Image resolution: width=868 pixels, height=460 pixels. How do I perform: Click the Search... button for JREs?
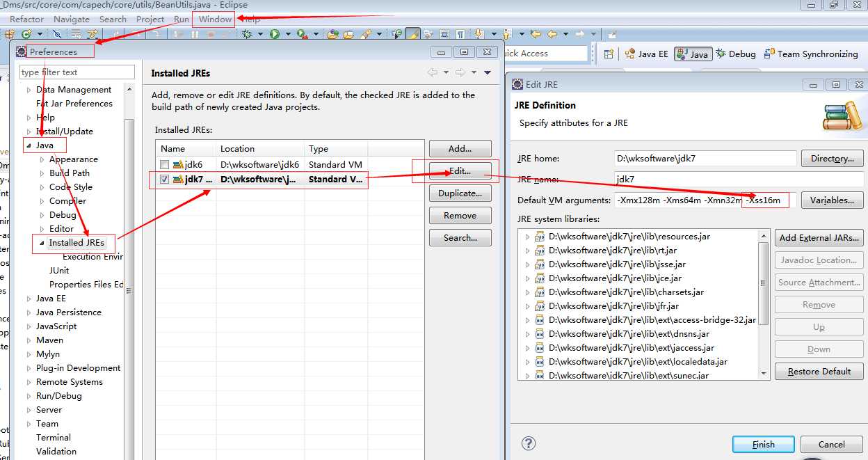click(x=460, y=237)
